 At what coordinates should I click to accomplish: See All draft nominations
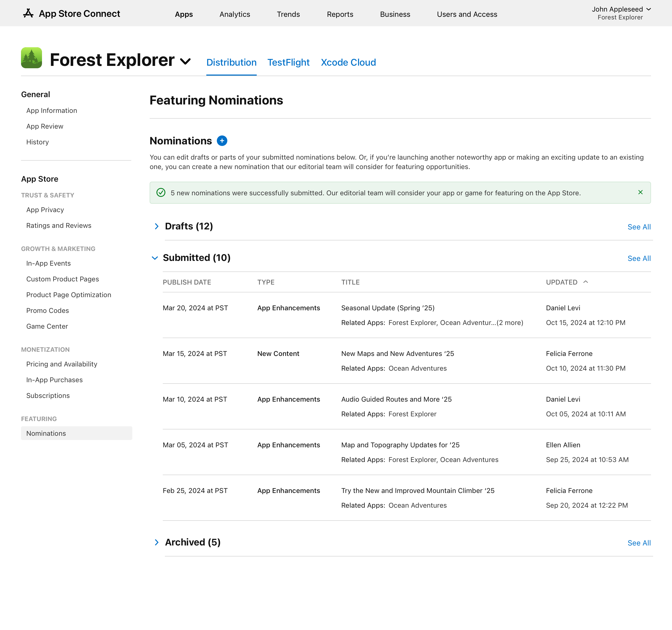point(639,226)
